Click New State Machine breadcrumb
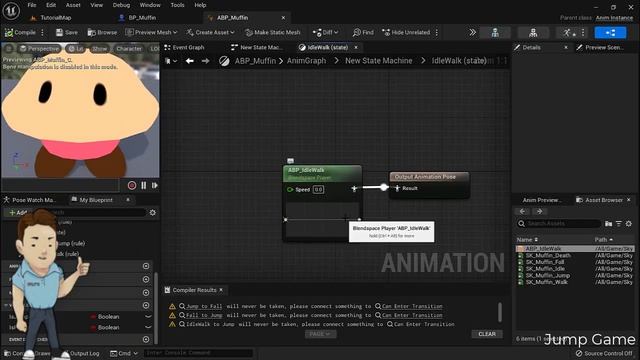The width and height of the screenshot is (640, 360). click(379, 61)
